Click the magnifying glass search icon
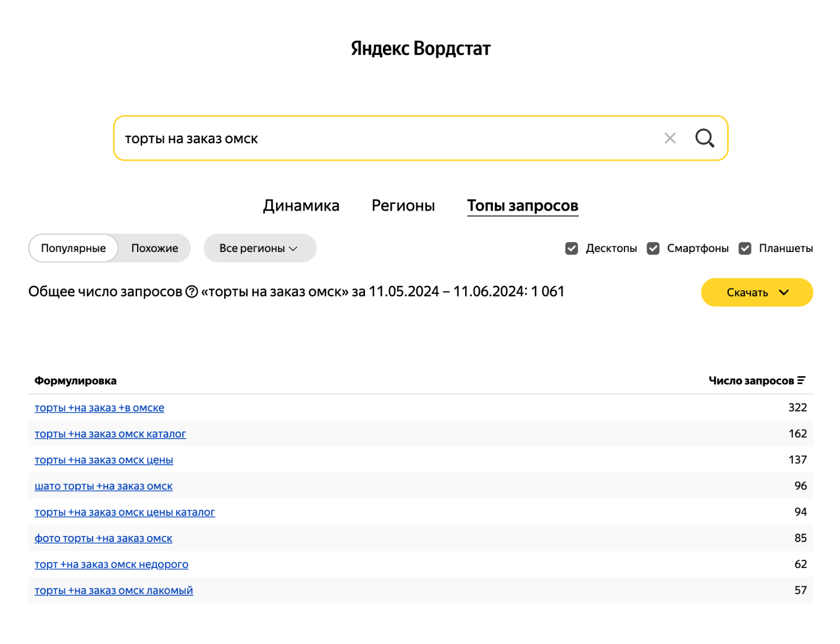The width and height of the screenshot is (840, 644). point(705,138)
